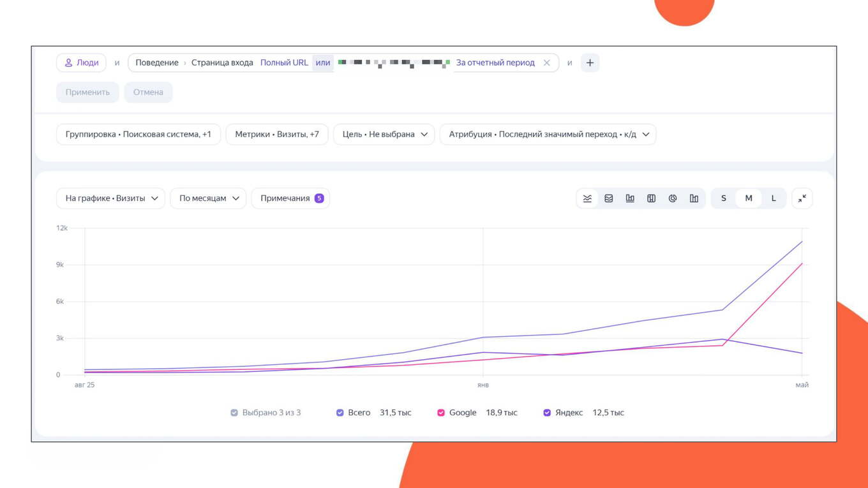
Task: Click the 12k y-axis label
Action: pyautogui.click(x=62, y=228)
